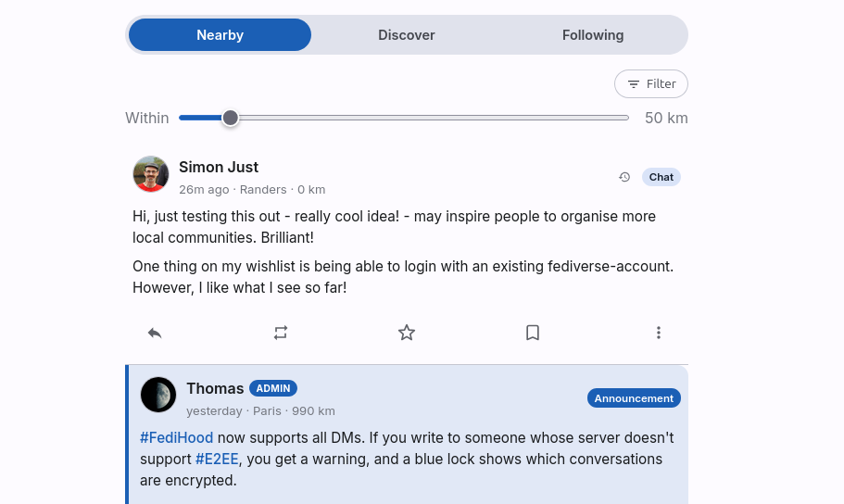Open the #E2EE hashtag link
The height and width of the screenshot is (504, 844).
pyautogui.click(x=217, y=460)
